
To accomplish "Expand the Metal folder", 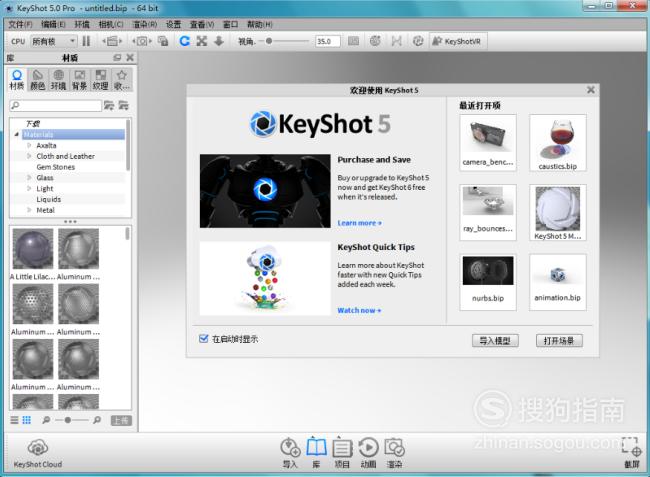I will (x=29, y=210).
